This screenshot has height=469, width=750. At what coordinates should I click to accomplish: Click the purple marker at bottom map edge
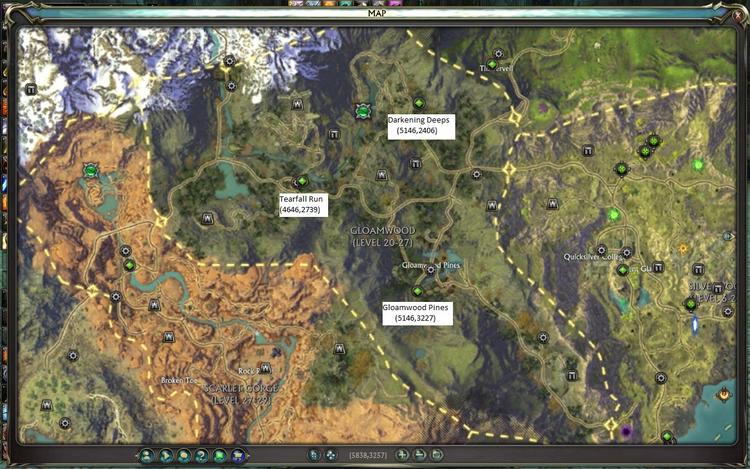click(626, 432)
